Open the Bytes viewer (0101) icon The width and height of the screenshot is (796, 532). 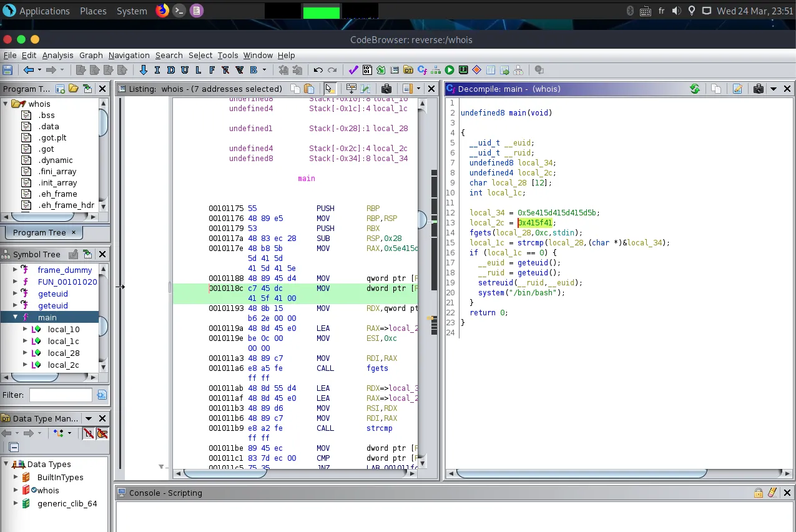point(366,70)
